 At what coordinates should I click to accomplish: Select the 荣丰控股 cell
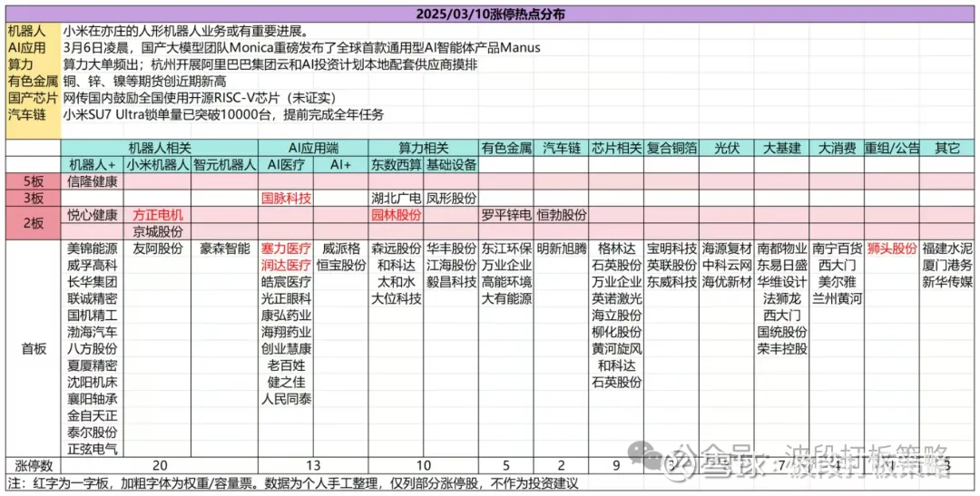tap(782, 348)
